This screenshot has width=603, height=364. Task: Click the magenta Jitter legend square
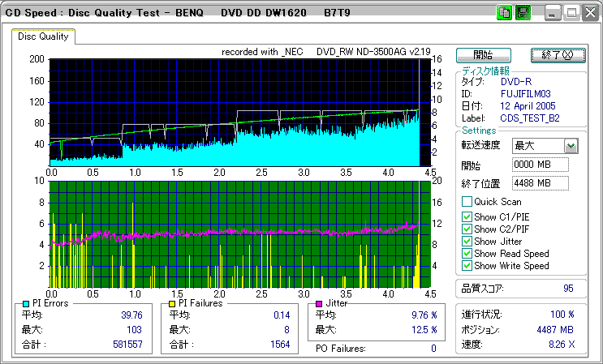[x=320, y=303]
